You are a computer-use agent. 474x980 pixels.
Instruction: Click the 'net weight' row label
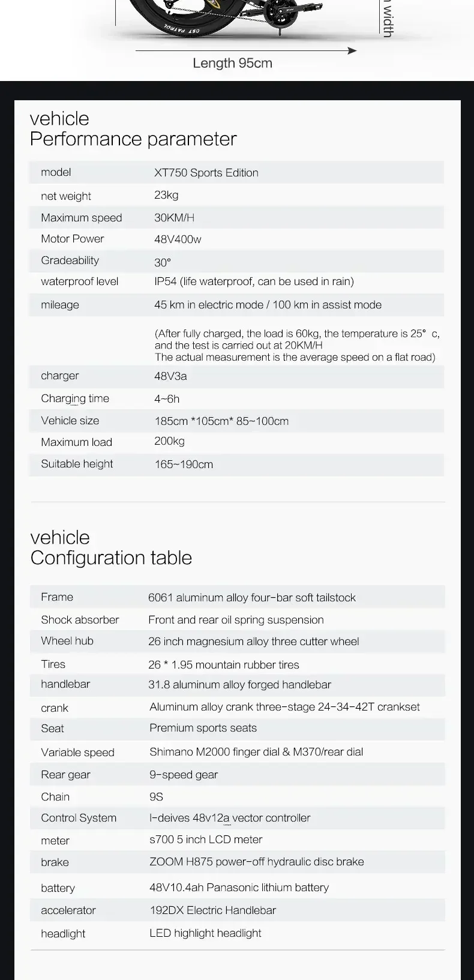[66, 196]
